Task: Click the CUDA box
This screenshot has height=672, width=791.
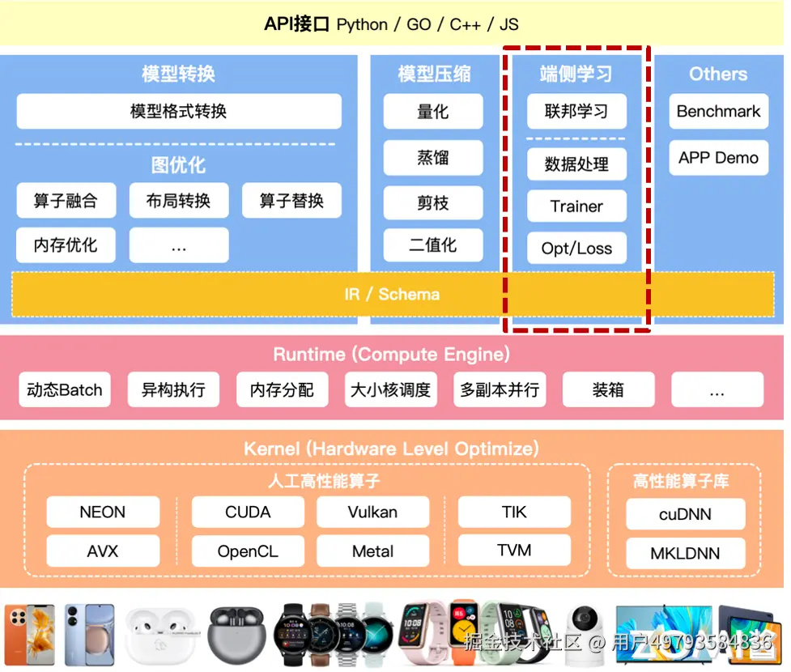Action: 248,512
